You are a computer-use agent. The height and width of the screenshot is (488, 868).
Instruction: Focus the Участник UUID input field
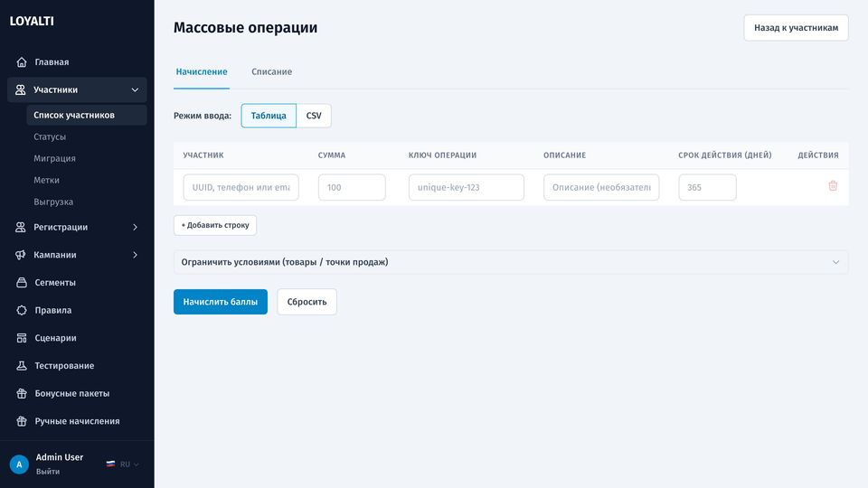tap(241, 187)
